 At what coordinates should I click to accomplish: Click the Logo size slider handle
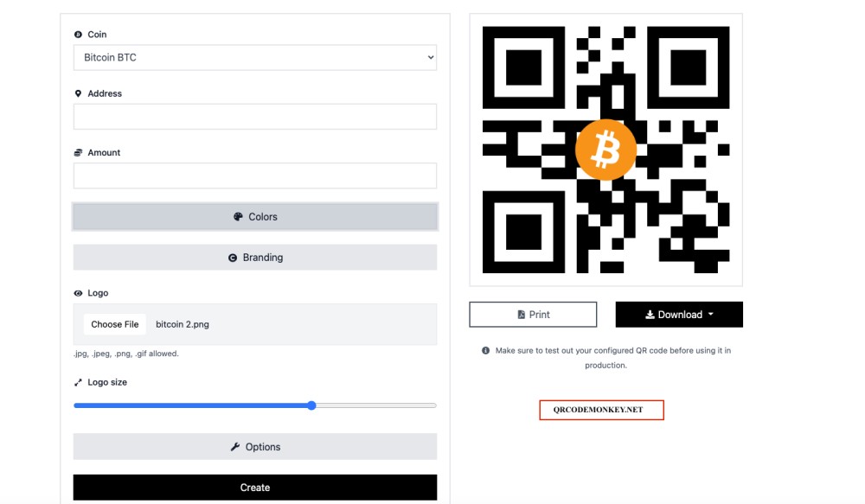click(x=311, y=405)
